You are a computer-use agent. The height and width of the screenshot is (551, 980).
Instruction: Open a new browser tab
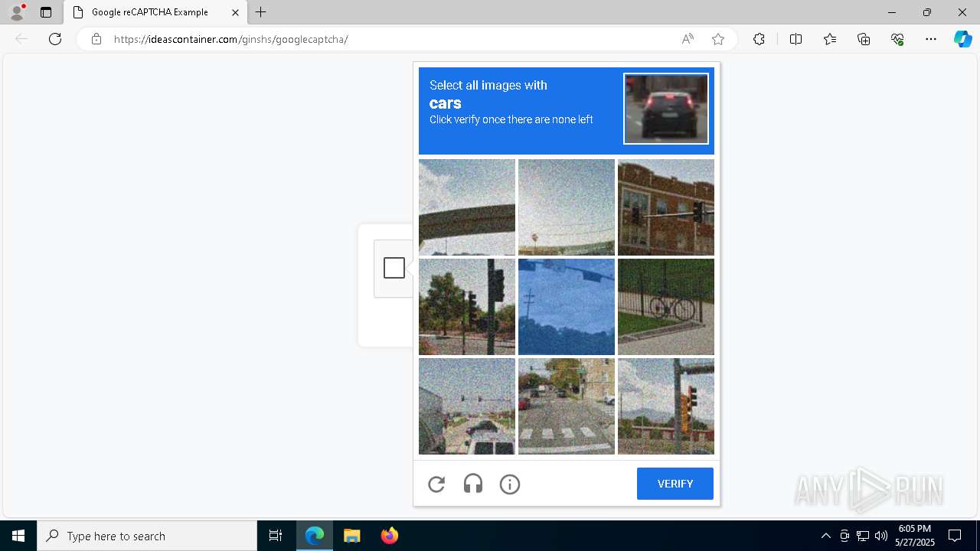click(261, 12)
